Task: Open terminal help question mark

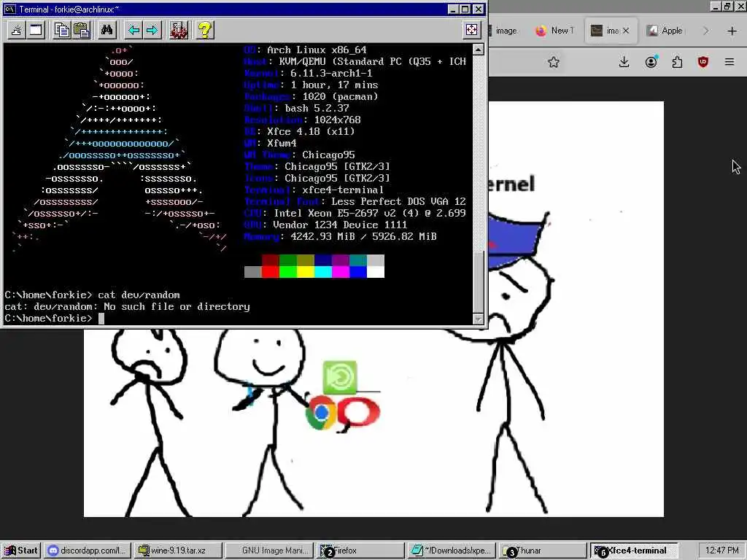Action: point(205,31)
